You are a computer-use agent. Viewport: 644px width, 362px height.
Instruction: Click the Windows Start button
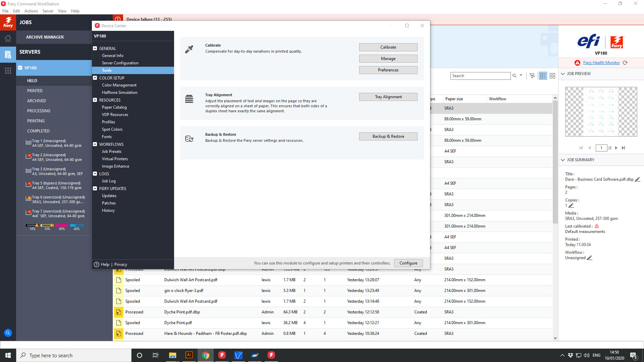pyautogui.click(x=8, y=355)
